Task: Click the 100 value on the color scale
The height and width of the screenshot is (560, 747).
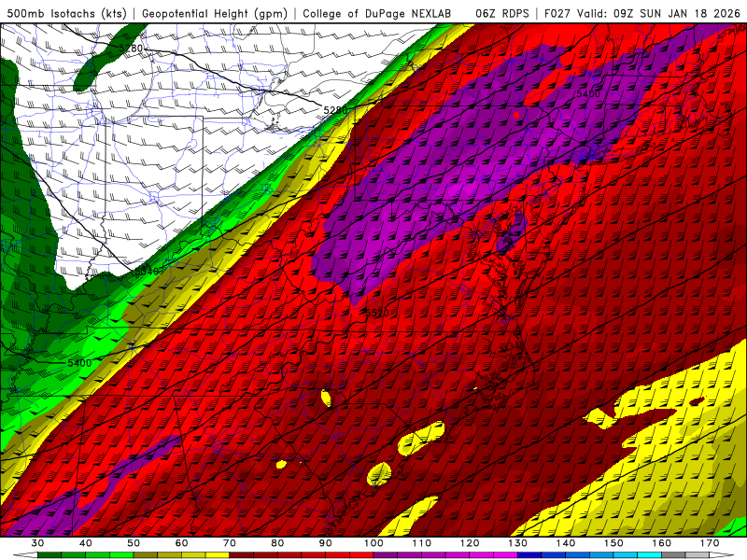Action: (x=374, y=543)
